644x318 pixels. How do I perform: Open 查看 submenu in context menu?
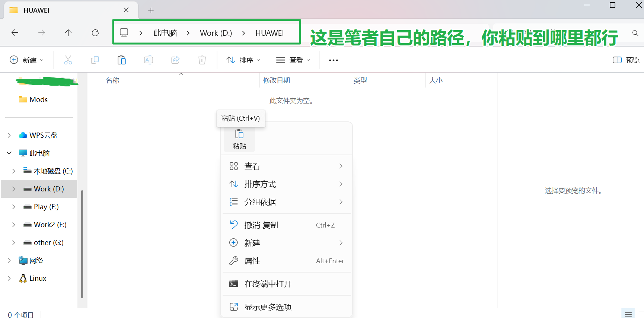click(287, 166)
